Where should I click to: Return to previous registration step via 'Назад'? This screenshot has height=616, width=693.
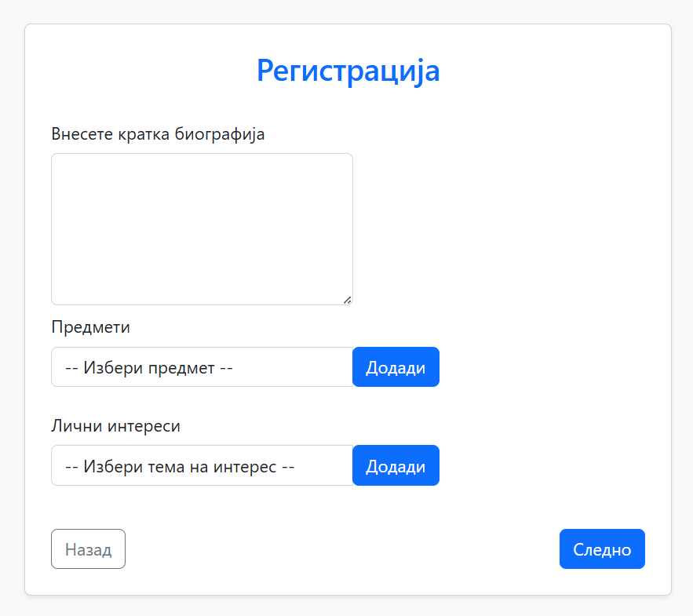point(88,549)
